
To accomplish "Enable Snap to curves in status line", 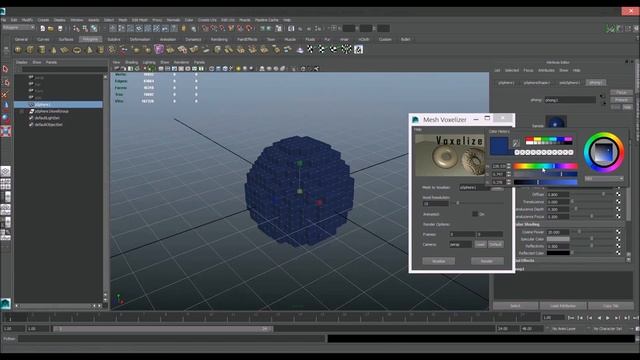I will (214, 28).
